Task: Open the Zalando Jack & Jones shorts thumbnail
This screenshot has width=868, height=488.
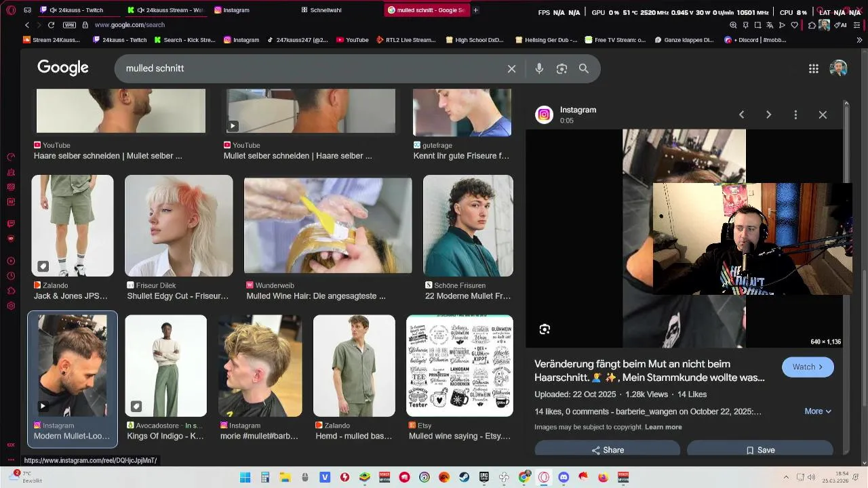Action: tap(73, 226)
